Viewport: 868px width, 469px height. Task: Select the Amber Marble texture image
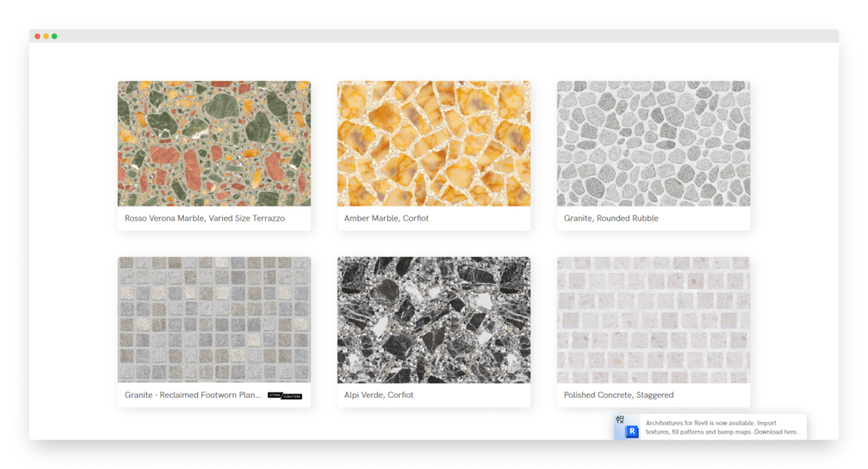(x=433, y=143)
